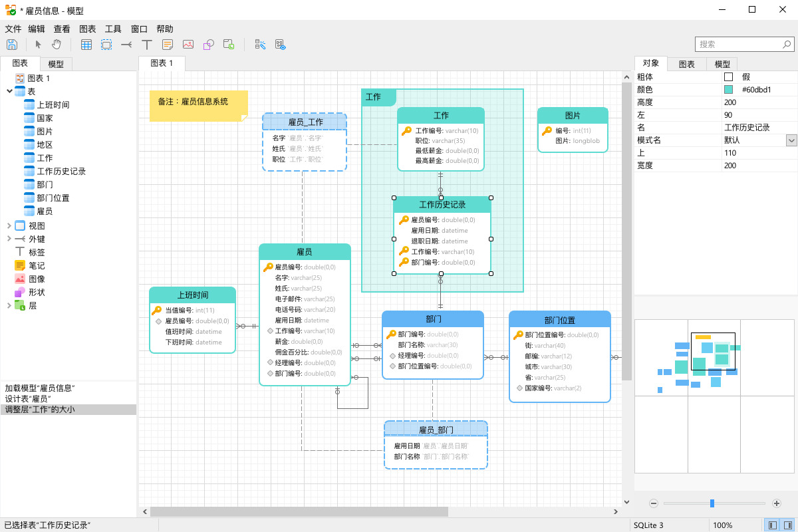Switch to the 模型 tab in the left panel

point(56,64)
